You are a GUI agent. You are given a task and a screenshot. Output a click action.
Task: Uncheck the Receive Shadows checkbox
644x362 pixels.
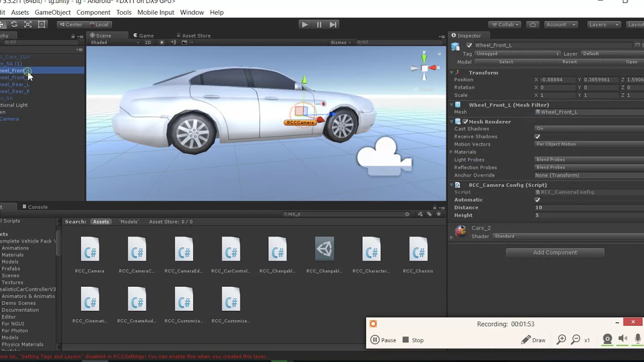point(537,137)
